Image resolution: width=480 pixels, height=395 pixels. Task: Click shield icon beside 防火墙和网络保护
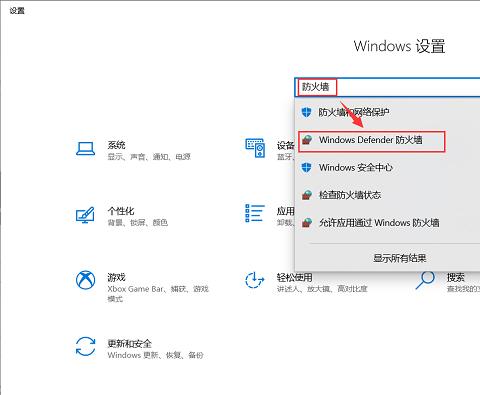tap(306, 112)
